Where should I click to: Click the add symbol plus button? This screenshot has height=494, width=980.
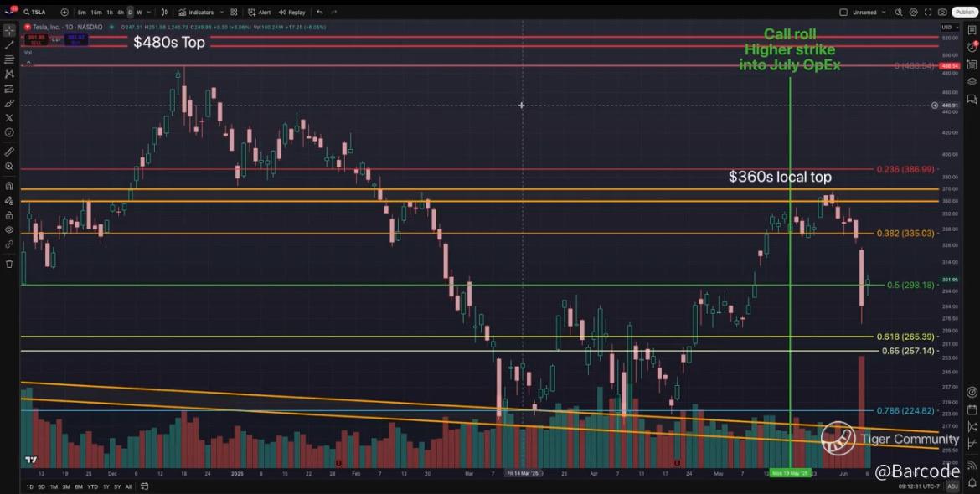pos(64,12)
